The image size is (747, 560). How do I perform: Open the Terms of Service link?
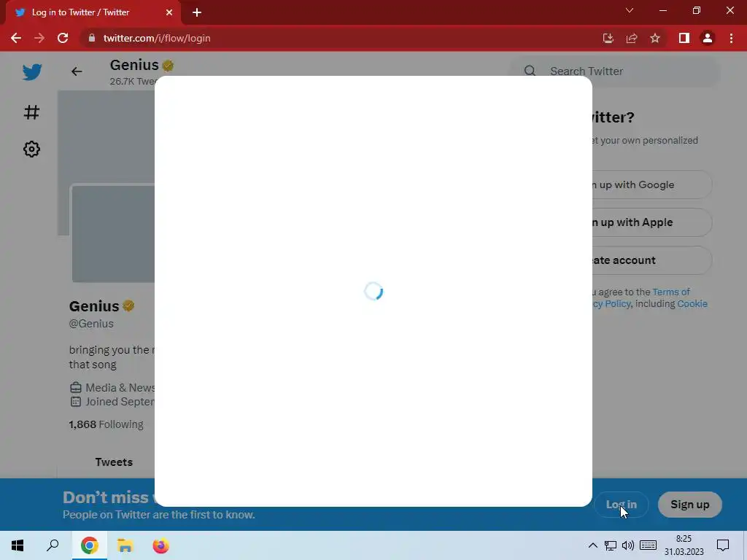671,292
